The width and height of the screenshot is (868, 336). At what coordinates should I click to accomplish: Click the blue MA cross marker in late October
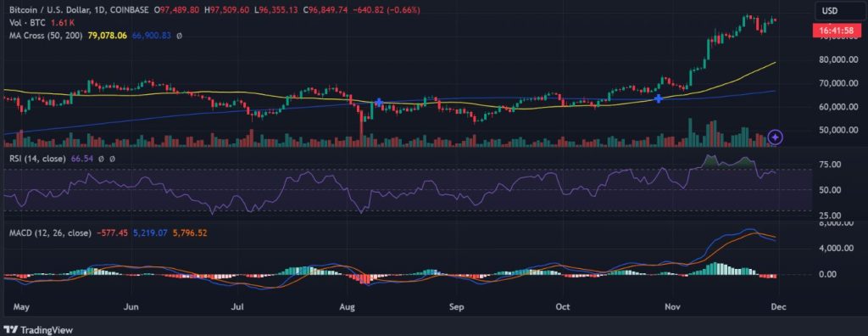[x=658, y=98]
